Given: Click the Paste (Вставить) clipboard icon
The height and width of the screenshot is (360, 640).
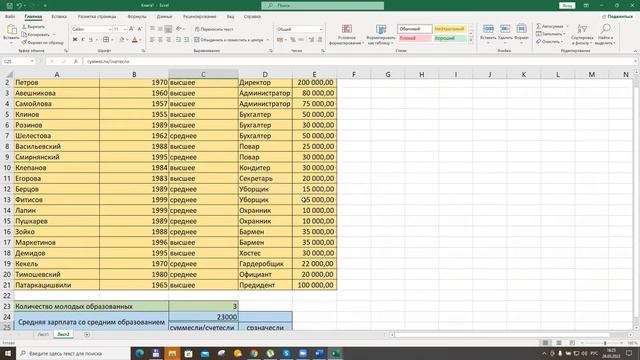Looking at the screenshot, I should click(x=11, y=30).
